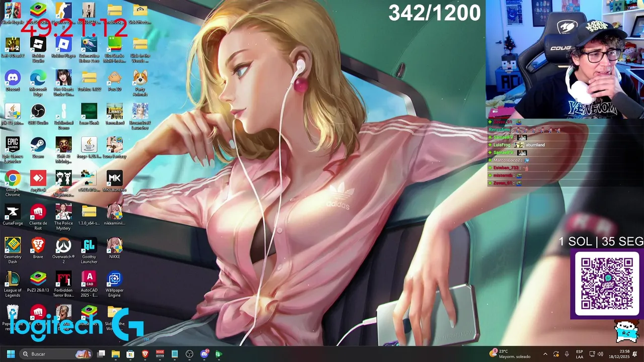Open the Clash Royale desktop shortcut
Image resolution: width=644 pixels, height=362 pixels.
pyautogui.click(x=13, y=14)
